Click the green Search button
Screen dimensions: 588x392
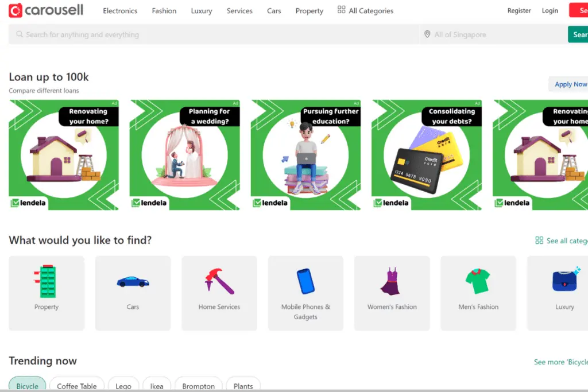[x=578, y=34]
